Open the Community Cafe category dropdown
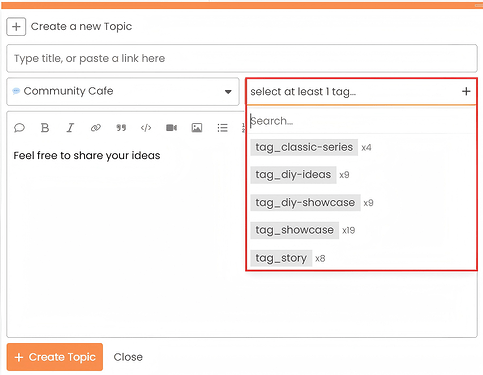The width and height of the screenshot is (483, 375). click(123, 91)
